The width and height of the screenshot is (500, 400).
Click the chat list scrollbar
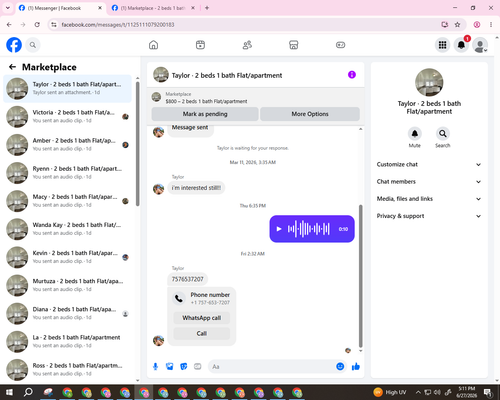tap(138, 143)
